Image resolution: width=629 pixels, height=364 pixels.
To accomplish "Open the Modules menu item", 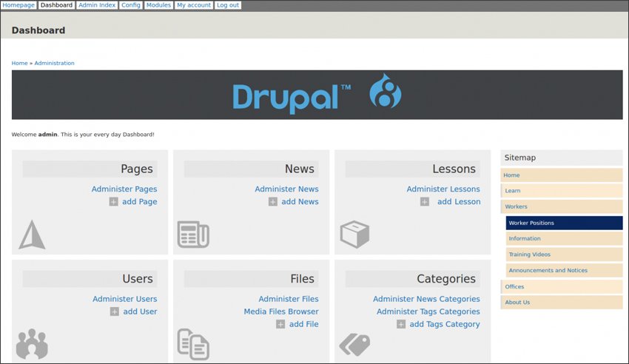I will tap(158, 5).
